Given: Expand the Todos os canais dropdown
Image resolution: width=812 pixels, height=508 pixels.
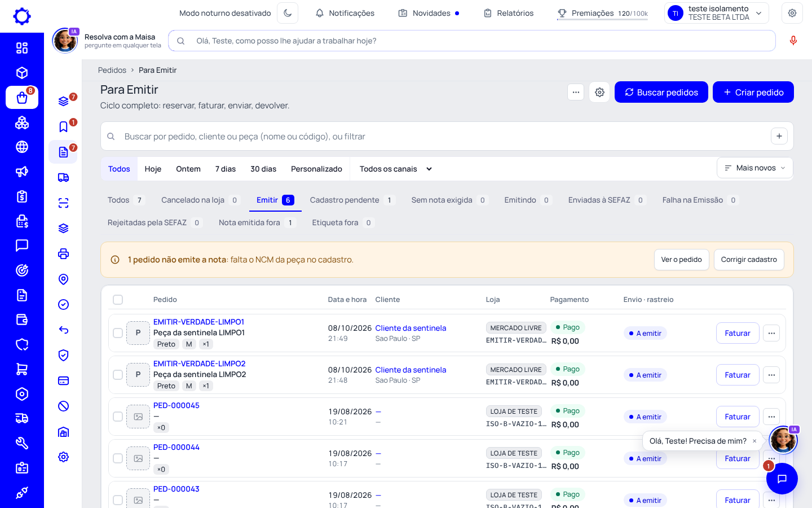Looking at the screenshot, I should coord(396,169).
